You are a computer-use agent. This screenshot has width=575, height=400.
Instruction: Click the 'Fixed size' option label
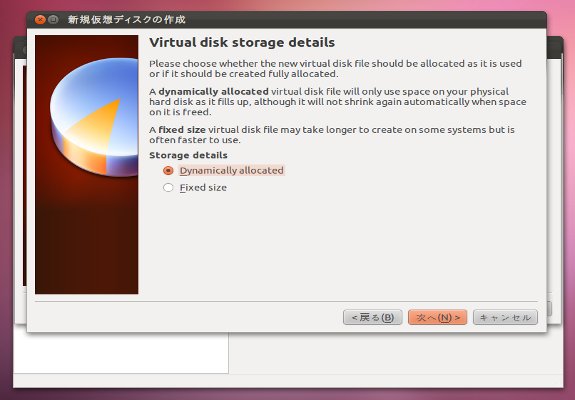point(203,187)
